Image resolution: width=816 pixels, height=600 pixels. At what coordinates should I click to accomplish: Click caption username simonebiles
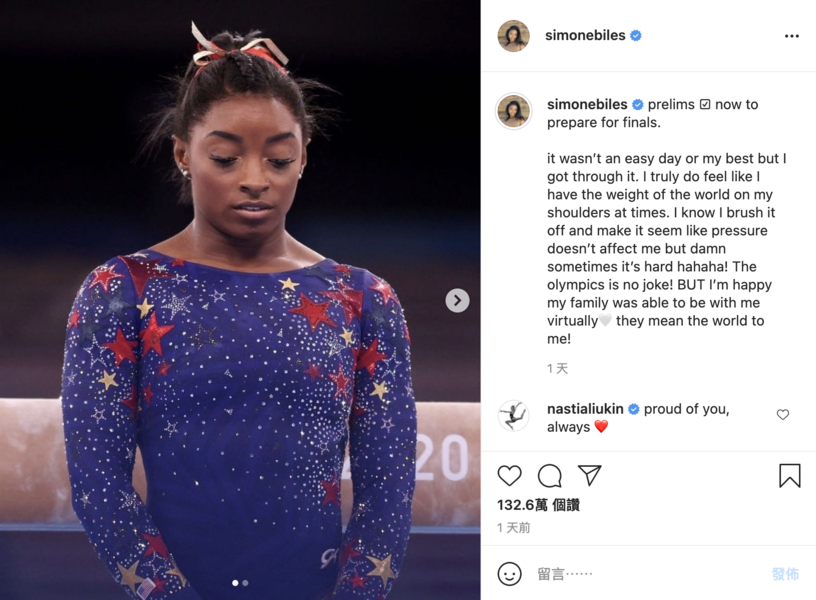587,104
